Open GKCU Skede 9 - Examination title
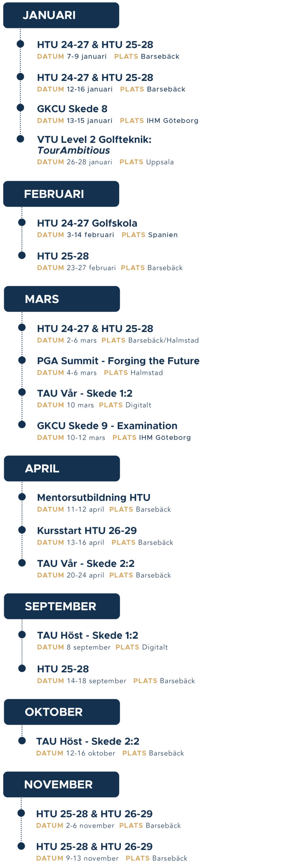305x868 pixels. point(107,426)
